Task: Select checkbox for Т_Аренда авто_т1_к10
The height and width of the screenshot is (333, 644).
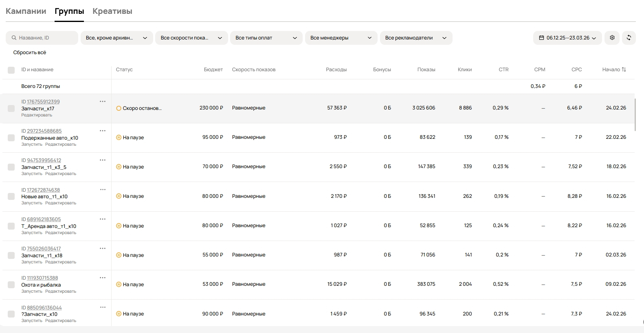Action: (x=11, y=226)
